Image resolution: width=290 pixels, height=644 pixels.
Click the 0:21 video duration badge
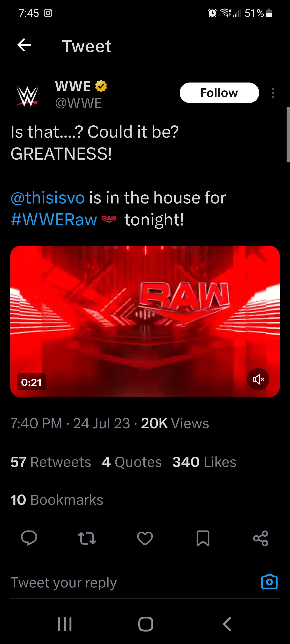click(31, 382)
